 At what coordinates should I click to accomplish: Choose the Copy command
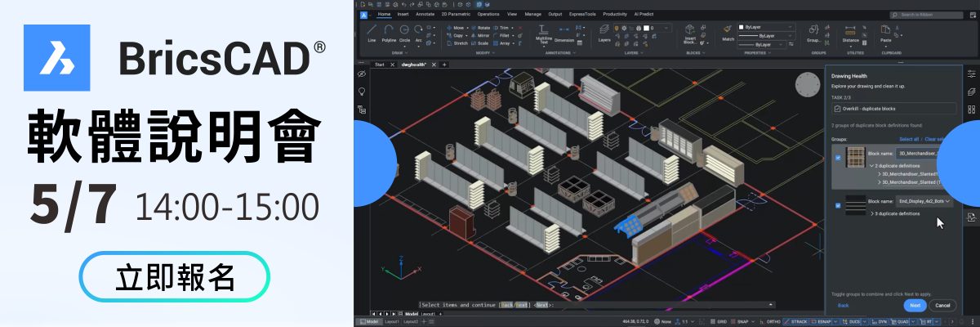[455, 35]
